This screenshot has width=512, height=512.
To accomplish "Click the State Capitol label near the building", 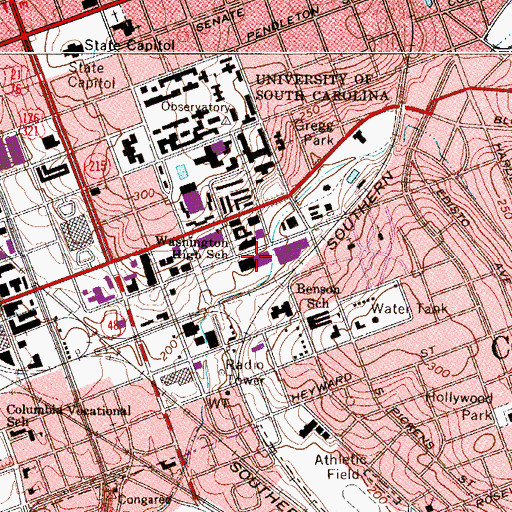I will pos(129,45).
